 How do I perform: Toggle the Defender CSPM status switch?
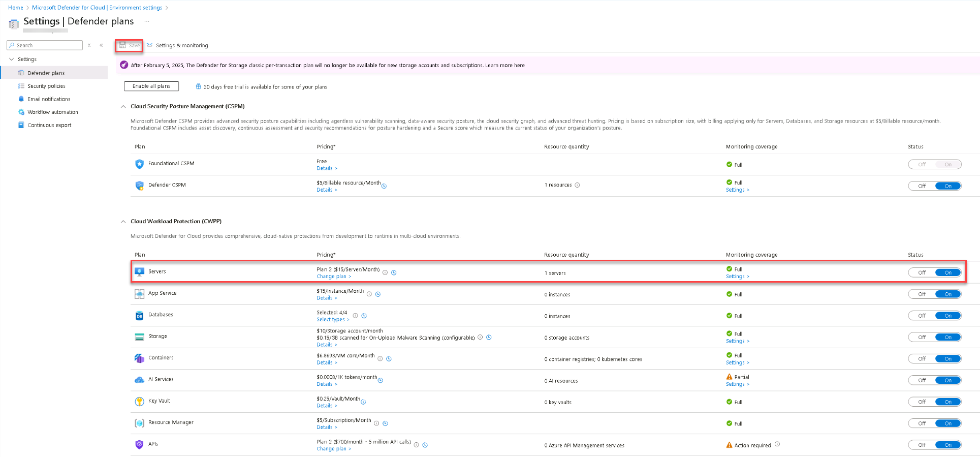(935, 186)
